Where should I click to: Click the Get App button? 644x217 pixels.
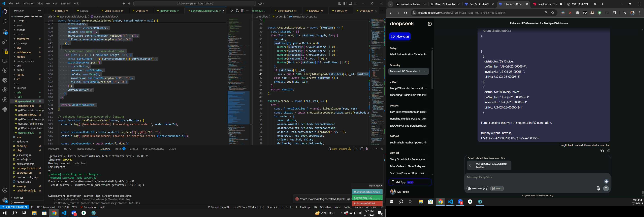pyautogui.click(x=410, y=182)
